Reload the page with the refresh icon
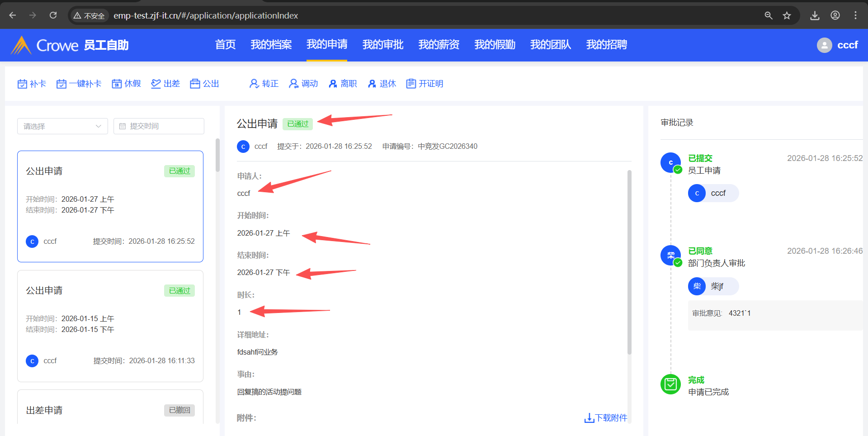 click(53, 15)
